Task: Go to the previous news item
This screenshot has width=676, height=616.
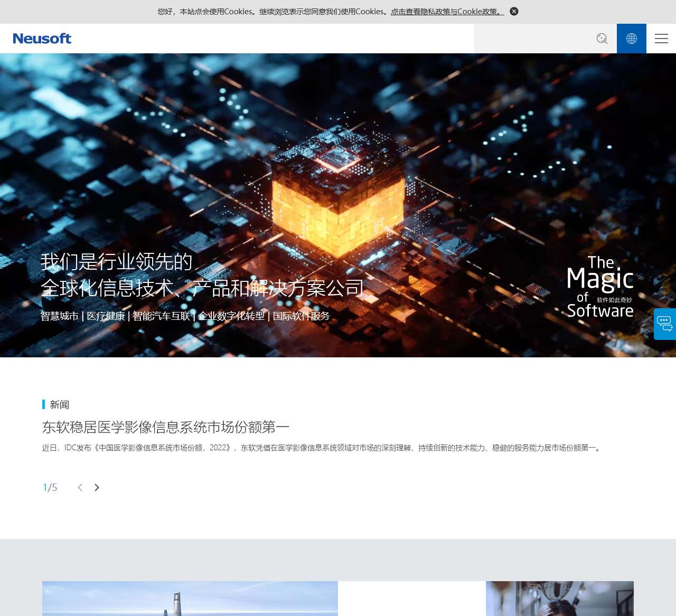Action: [x=80, y=487]
